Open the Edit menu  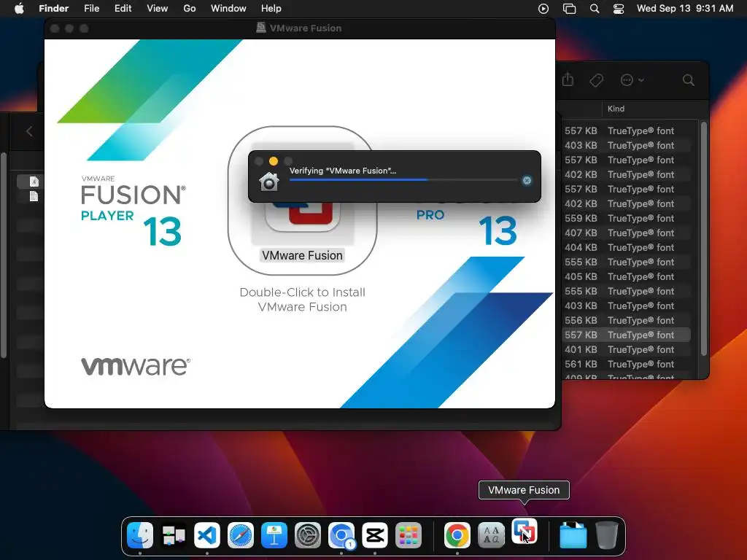tap(123, 9)
